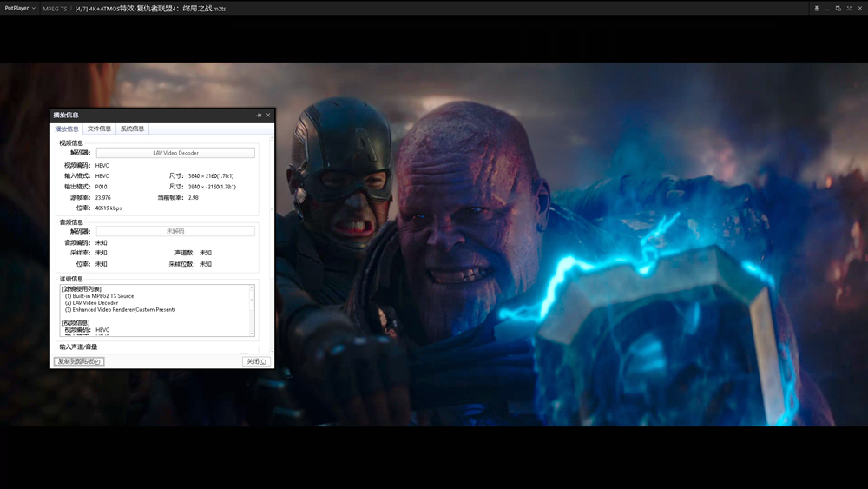Click the current frame rate value 2.98
The height and width of the screenshot is (489, 868).
click(194, 198)
